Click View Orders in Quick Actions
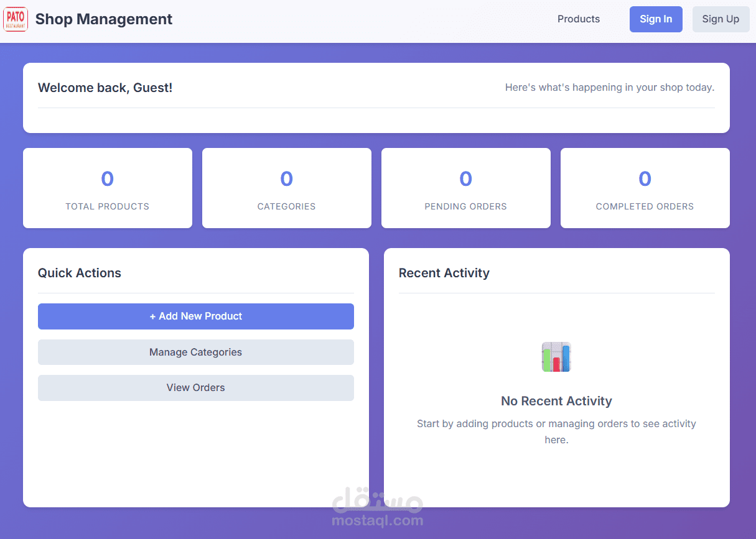 tap(195, 387)
